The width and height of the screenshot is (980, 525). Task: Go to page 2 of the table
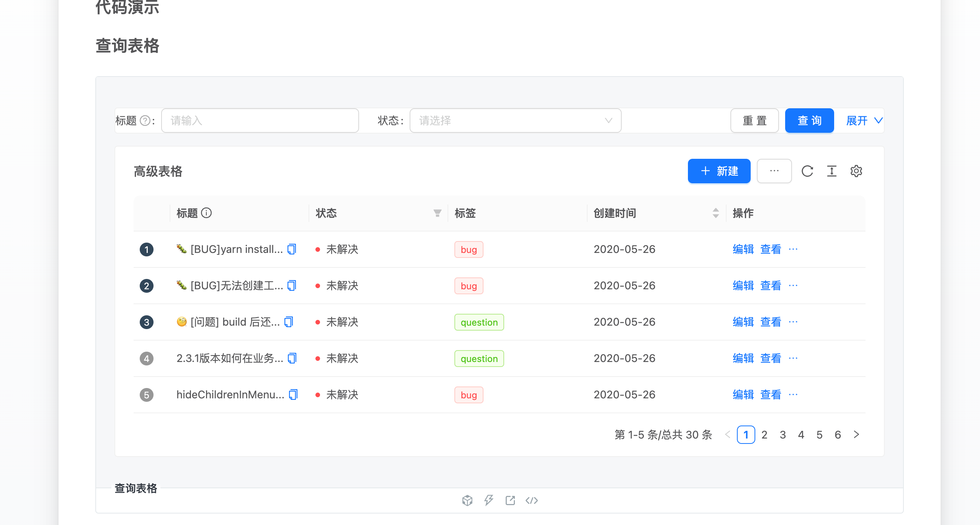coord(764,435)
